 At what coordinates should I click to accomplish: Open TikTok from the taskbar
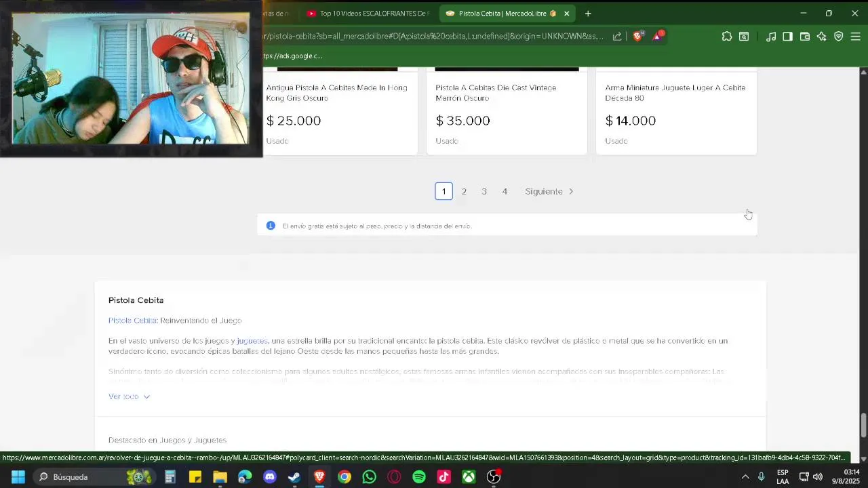[x=443, y=477]
